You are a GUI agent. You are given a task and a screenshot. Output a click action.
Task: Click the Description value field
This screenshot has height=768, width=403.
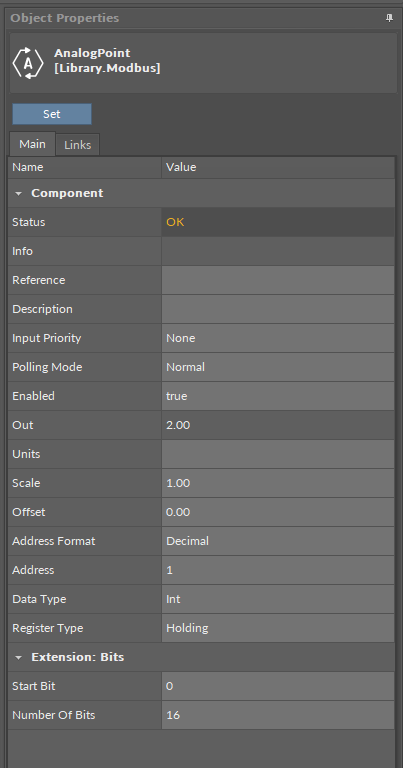[278, 309]
